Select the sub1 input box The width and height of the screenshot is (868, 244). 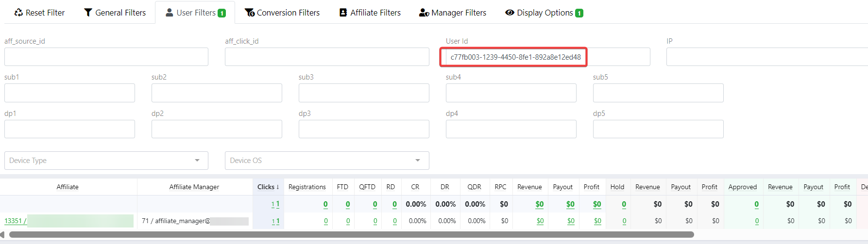69,93
